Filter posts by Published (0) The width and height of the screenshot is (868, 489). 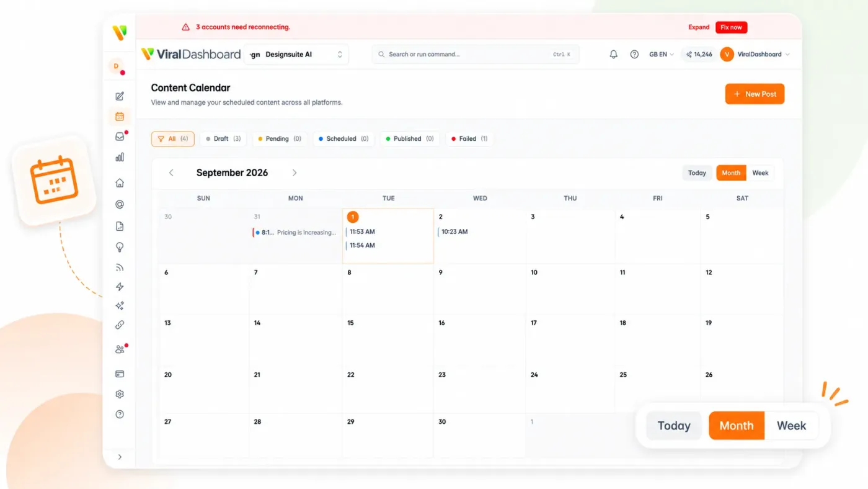click(x=410, y=139)
